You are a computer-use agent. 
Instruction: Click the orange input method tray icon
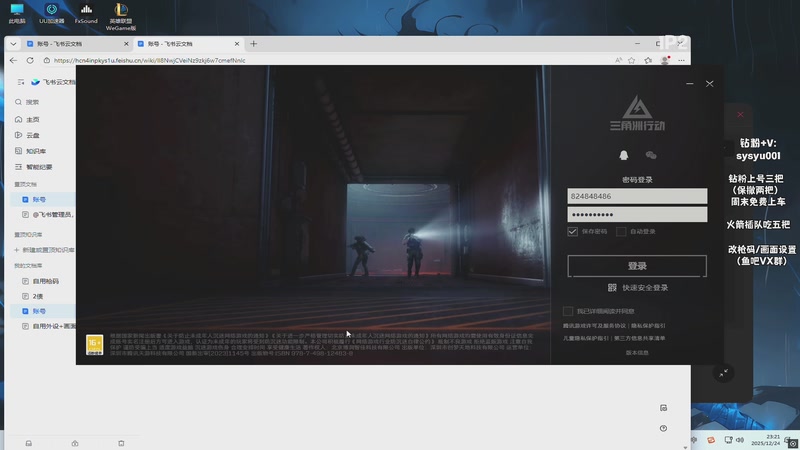711,440
